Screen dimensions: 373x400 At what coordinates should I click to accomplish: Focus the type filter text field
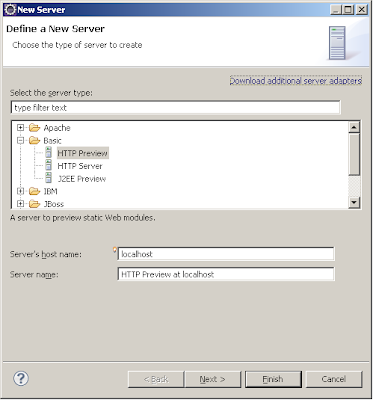click(x=175, y=107)
